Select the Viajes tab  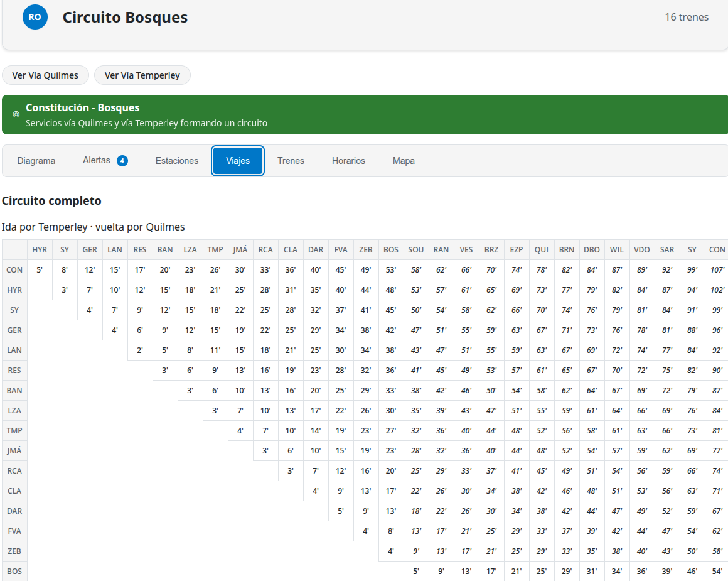pos(238,161)
